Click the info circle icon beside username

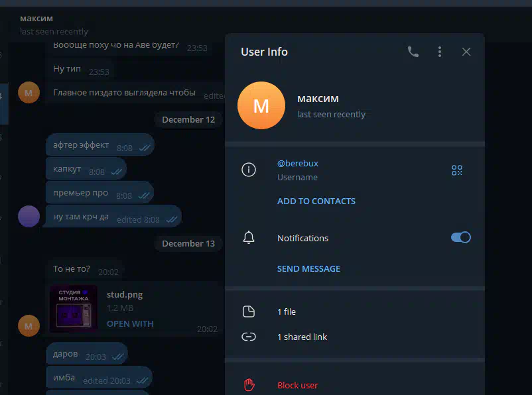tap(249, 170)
